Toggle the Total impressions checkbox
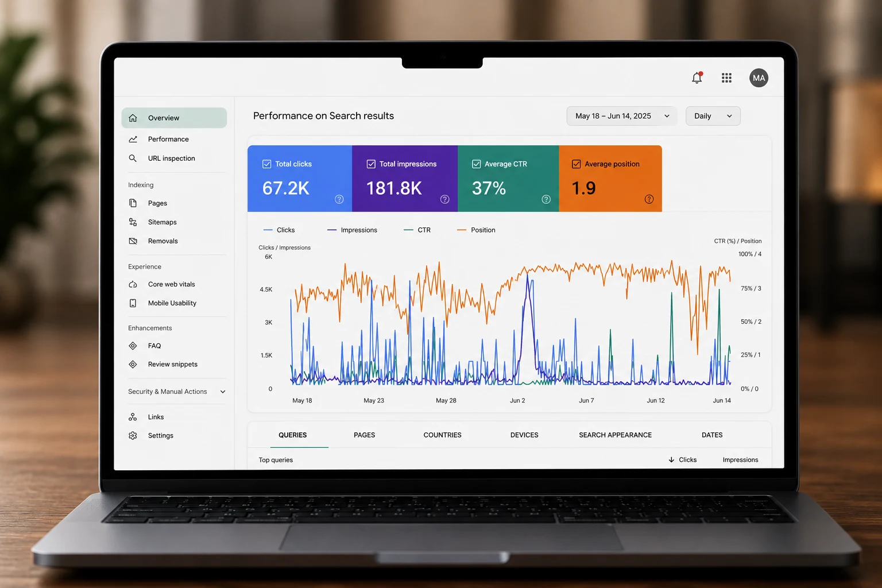The image size is (882, 588). pyautogui.click(x=371, y=164)
